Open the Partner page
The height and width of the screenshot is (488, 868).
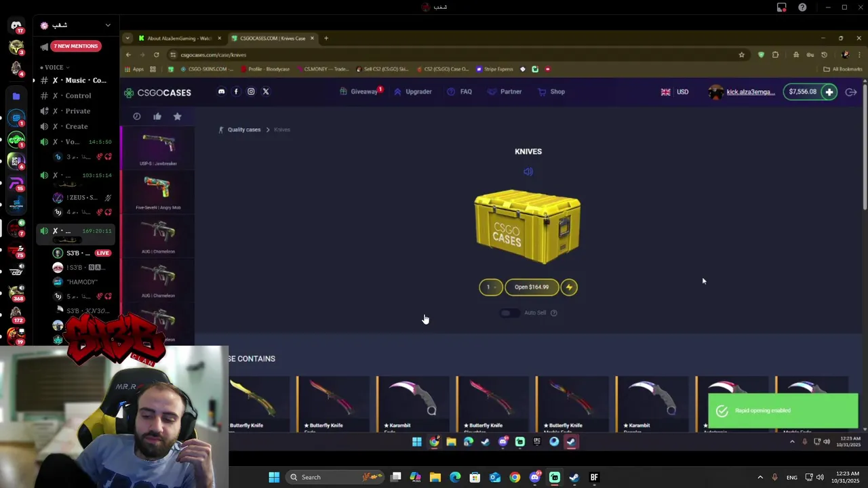pos(505,91)
